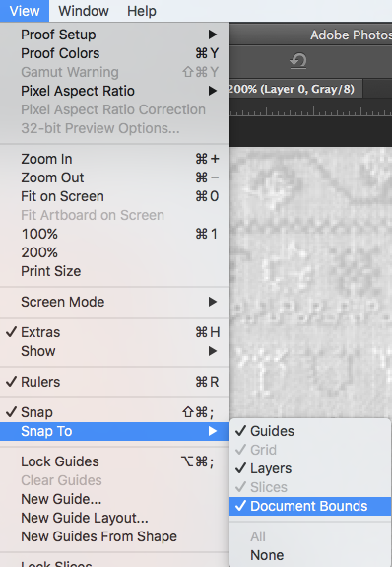The height and width of the screenshot is (567, 392).
Task: Toggle the Snap option off
Action: point(114,412)
